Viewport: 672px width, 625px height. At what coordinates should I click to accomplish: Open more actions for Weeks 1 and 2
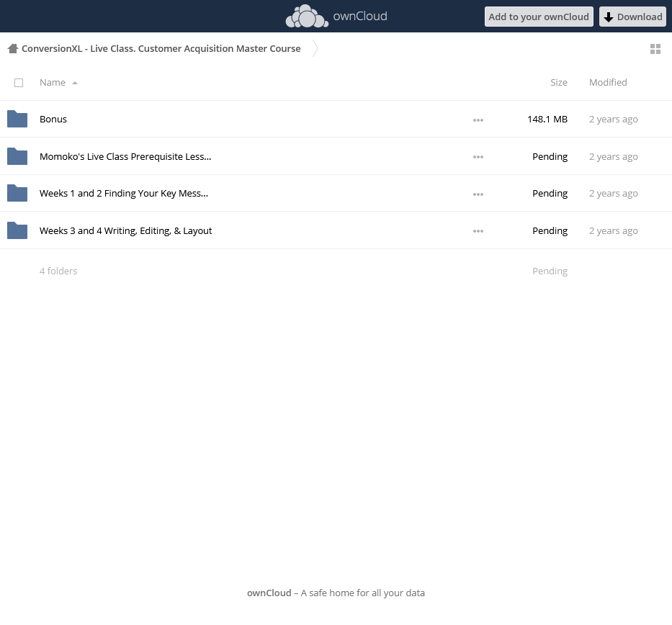click(478, 194)
